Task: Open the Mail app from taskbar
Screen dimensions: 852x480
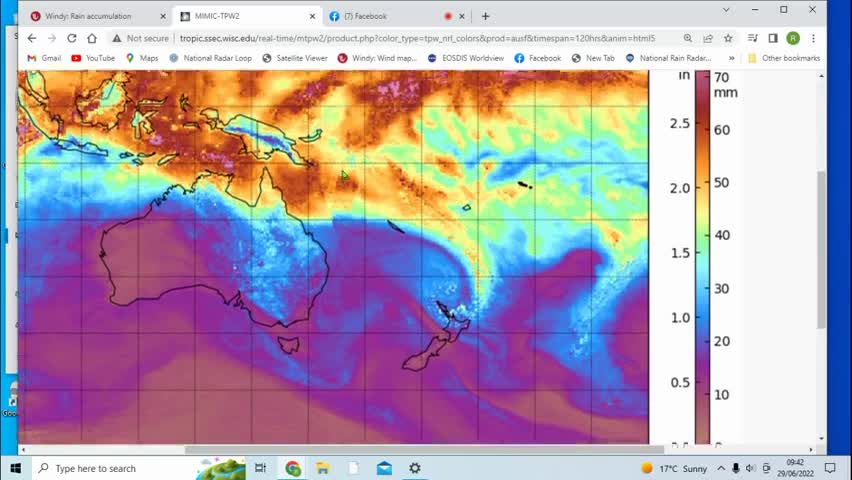Action: coord(384,468)
